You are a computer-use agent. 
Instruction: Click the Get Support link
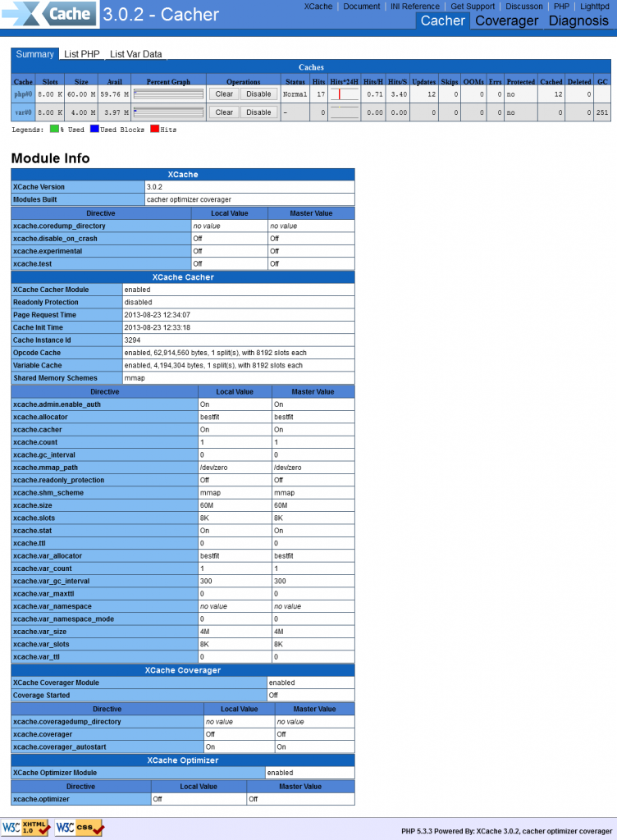click(473, 7)
